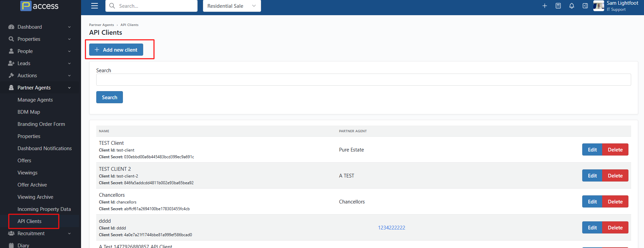Click Sam Lightfoot user name
The height and width of the screenshot is (248, 644).
[x=622, y=3]
